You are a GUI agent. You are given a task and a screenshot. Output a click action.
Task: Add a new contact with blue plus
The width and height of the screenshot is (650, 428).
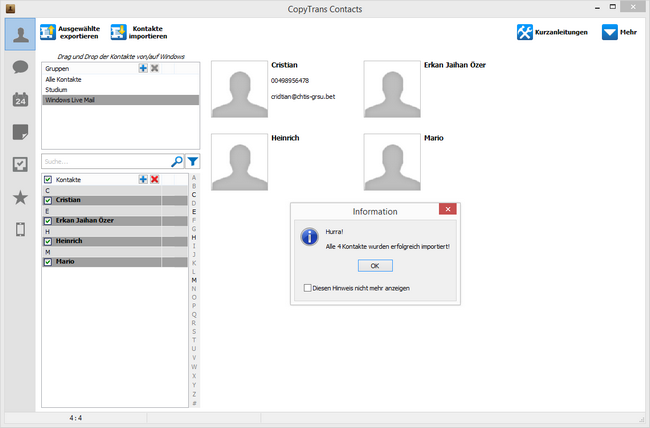[143, 179]
